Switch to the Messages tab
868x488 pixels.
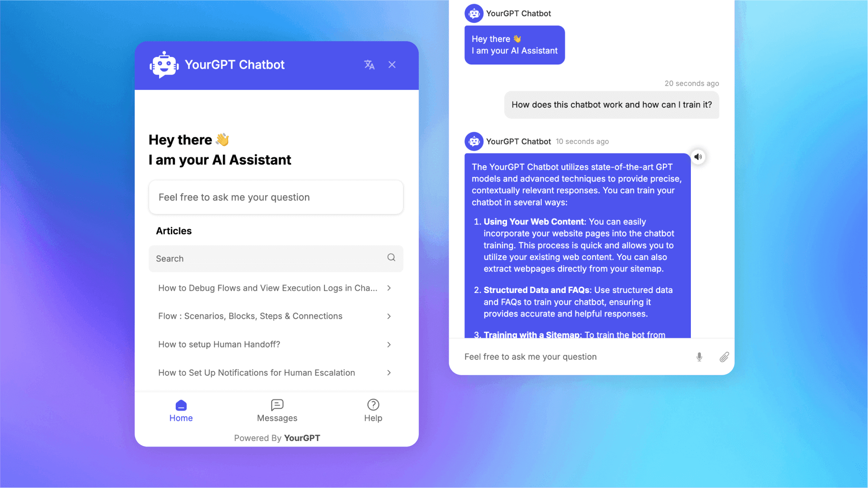coord(277,410)
